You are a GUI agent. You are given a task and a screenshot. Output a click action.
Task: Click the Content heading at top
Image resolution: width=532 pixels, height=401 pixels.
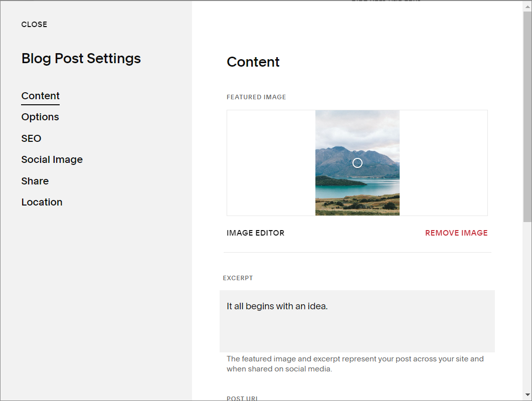point(253,62)
